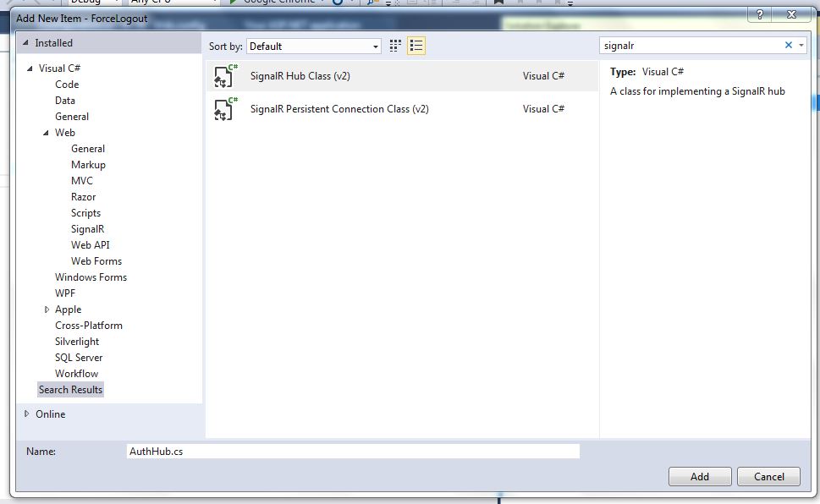The height and width of the screenshot is (504, 820).
Task: Select the Silverlight category
Action: tap(77, 342)
